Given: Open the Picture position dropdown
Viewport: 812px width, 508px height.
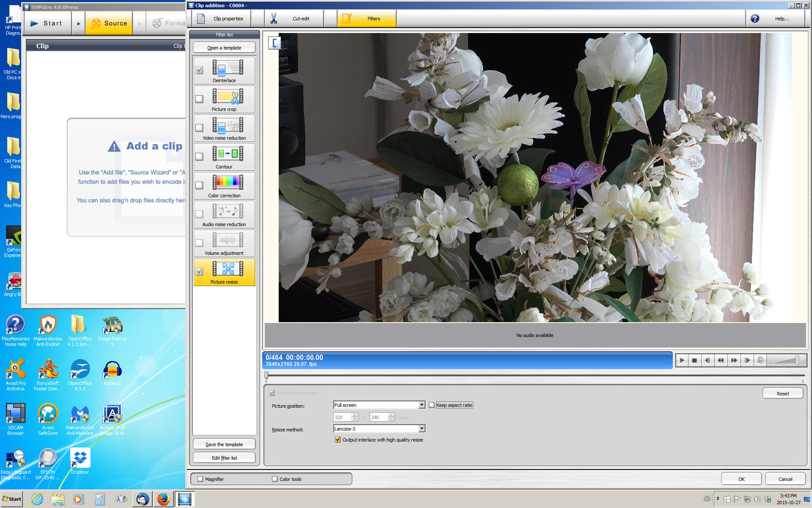Looking at the screenshot, I should [x=422, y=405].
